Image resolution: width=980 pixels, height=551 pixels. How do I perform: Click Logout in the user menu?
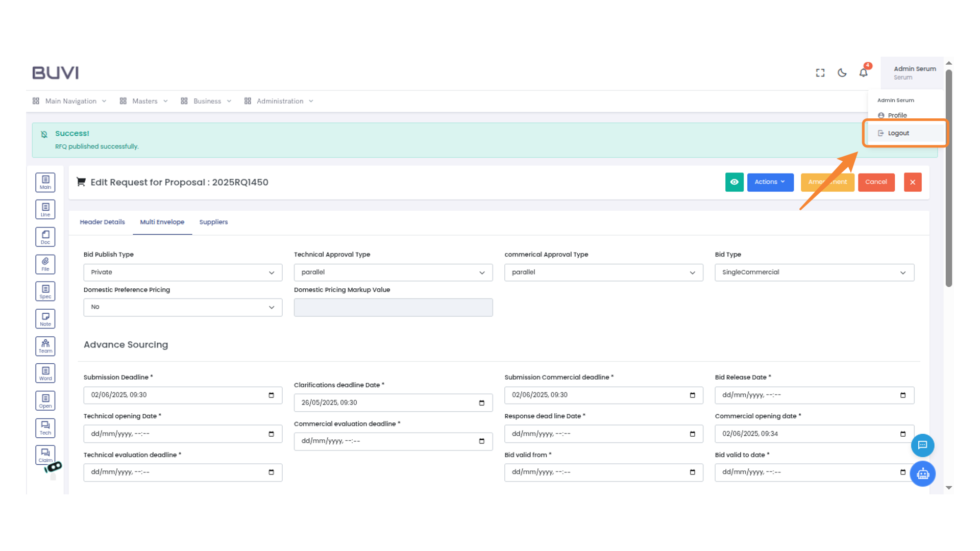898,133
